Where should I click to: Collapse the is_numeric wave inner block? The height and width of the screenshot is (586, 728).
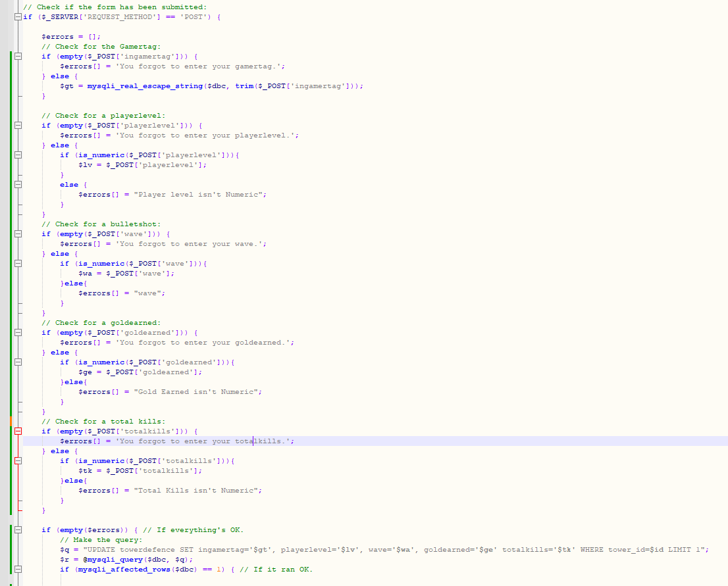[x=18, y=263]
